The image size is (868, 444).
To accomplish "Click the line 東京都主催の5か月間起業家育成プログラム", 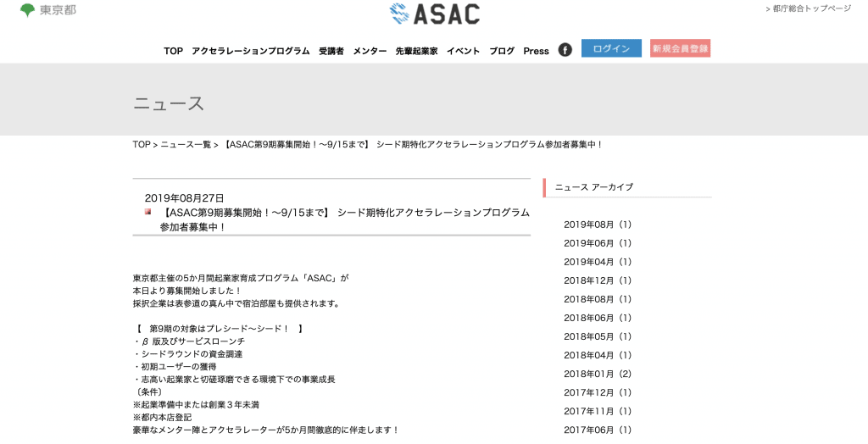I will coord(241,278).
